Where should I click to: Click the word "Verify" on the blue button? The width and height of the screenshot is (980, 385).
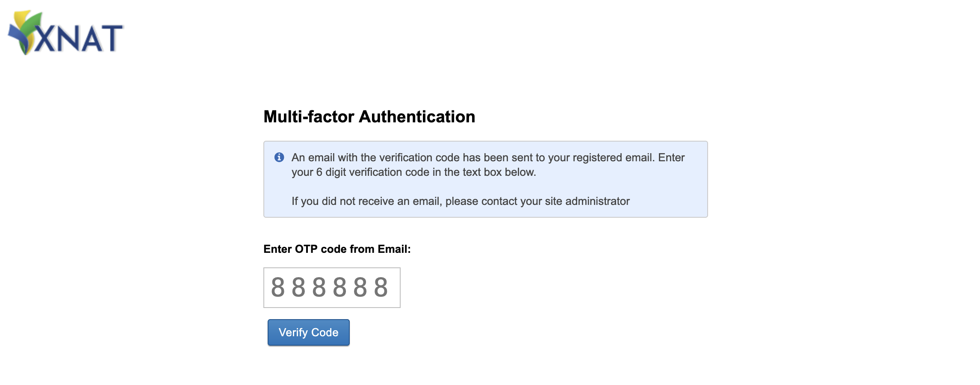(293, 332)
